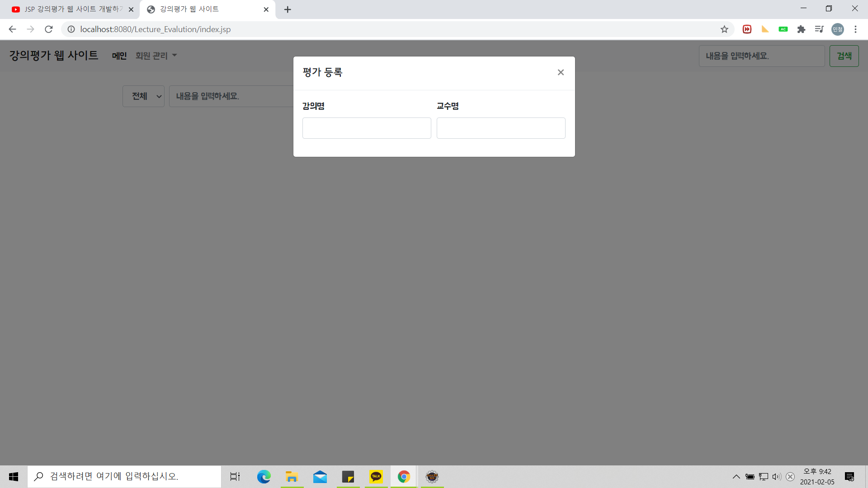
Task: Open the Chrome extensions puzzle icon
Action: (x=801, y=29)
